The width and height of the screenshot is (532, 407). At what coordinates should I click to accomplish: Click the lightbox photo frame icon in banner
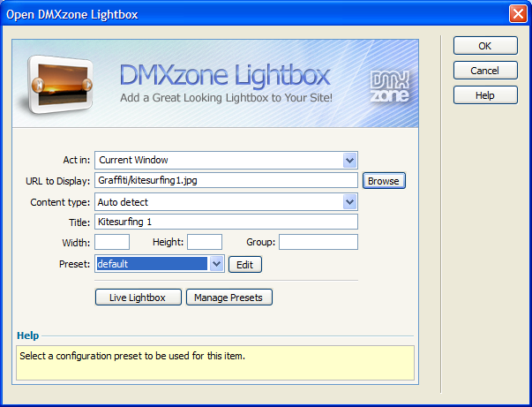(x=60, y=85)
